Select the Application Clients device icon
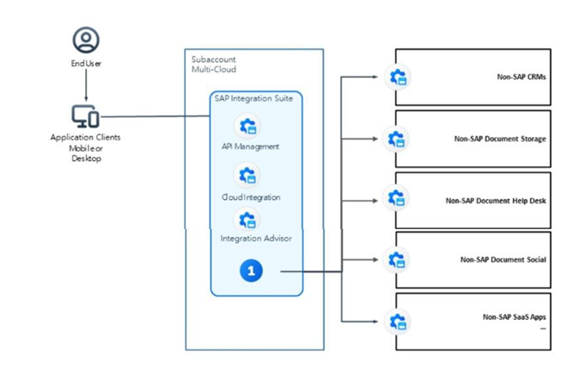 (85, 117)
